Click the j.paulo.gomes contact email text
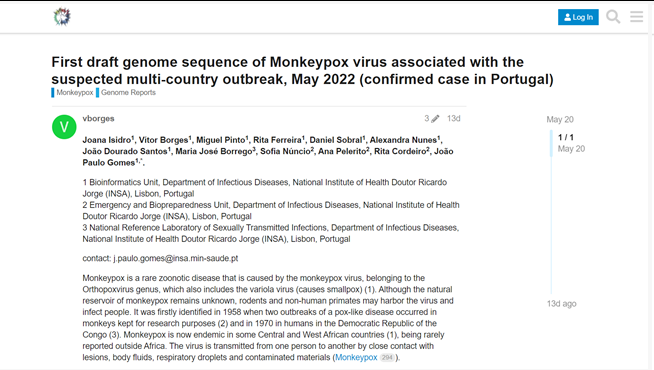 tap(176, 259)
